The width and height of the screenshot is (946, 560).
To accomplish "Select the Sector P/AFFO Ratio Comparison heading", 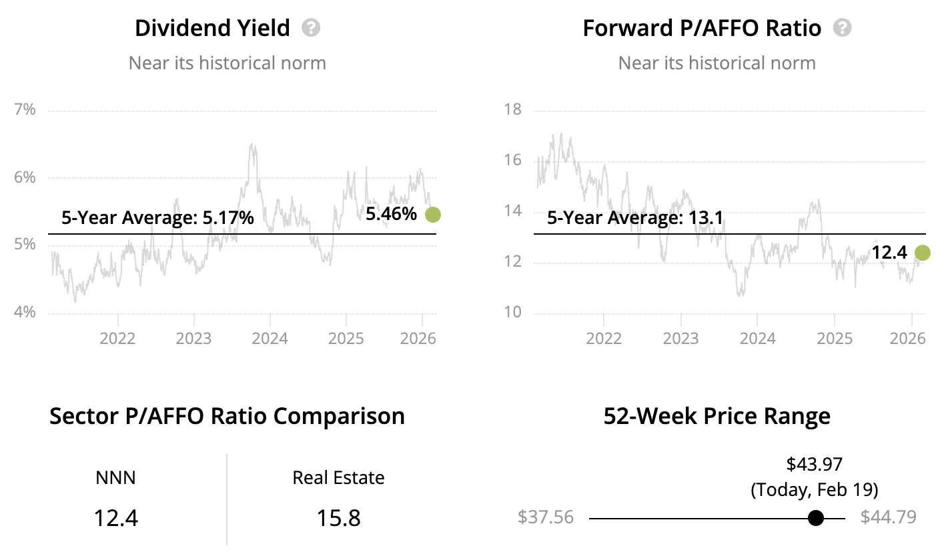I will (227, 416).
